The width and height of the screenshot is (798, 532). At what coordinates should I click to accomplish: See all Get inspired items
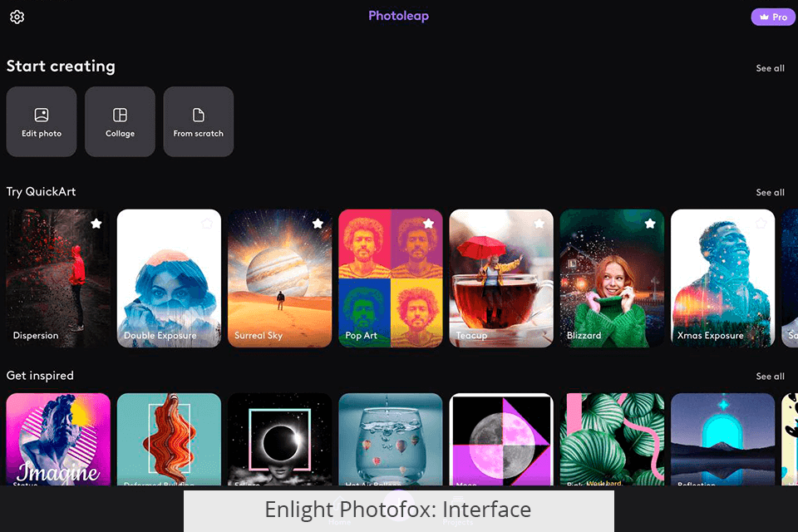(770, 377)
